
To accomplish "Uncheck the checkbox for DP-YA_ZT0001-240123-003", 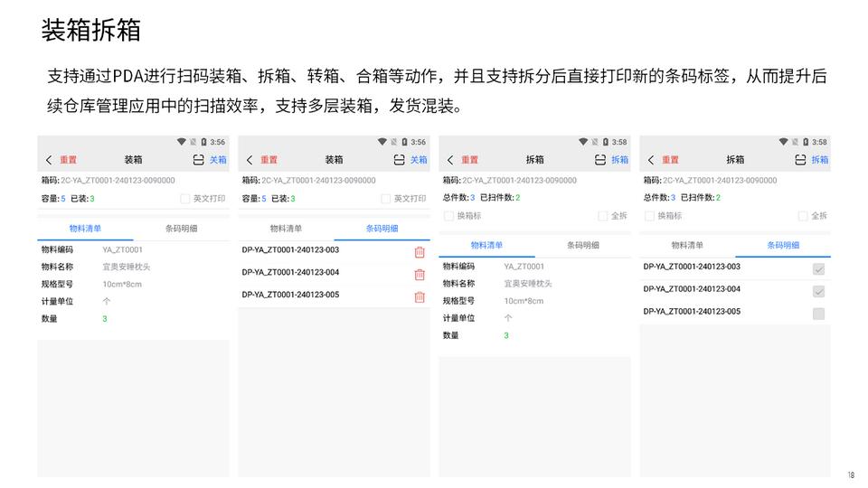I will pos(818,269).
